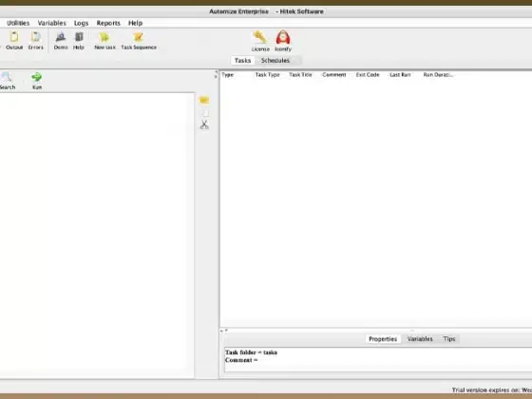Select the Properties tab
Screen dimensions: 532x399
point(383,339)
